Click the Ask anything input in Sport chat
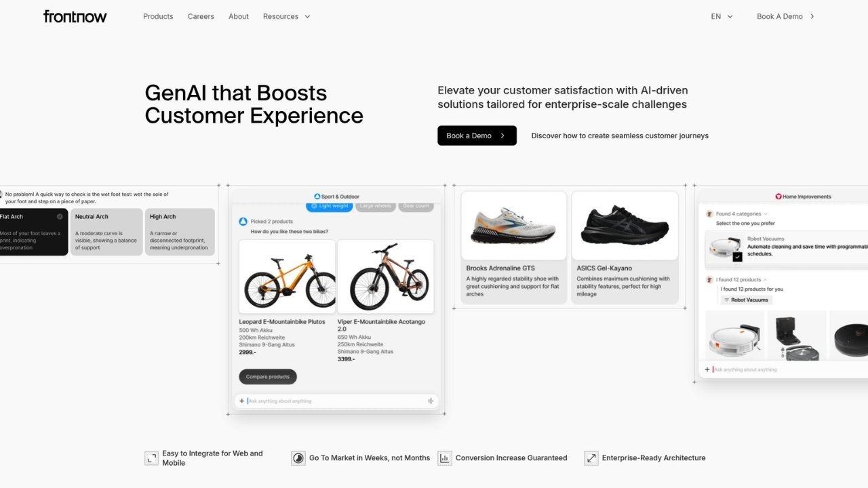Image resolution: width=868 pixels, height=488 pixels. (x=336, y=401)
